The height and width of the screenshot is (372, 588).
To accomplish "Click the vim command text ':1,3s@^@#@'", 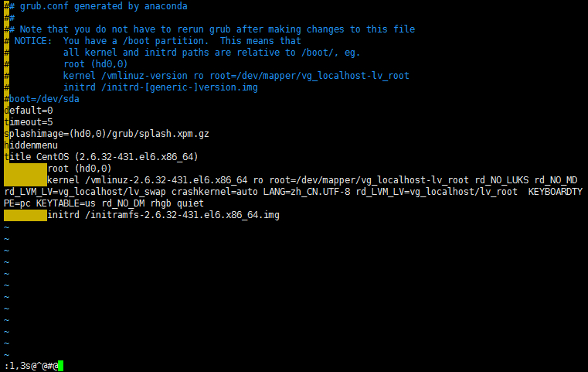I will point(31,366).
